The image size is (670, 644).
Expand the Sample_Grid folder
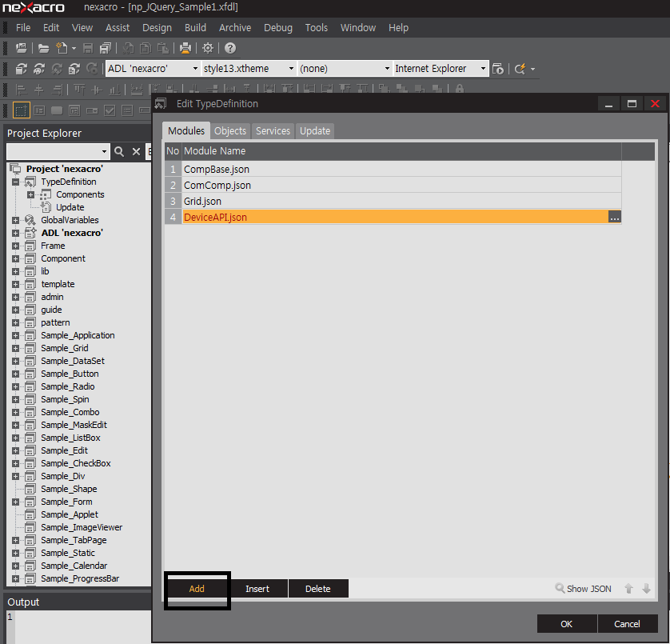(16, 348)
